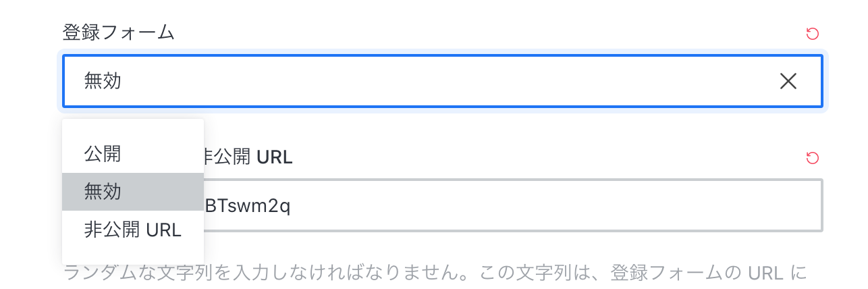
Task: Choose the highlighted 無効 option in the list
Action: click(x=133, y=192)
